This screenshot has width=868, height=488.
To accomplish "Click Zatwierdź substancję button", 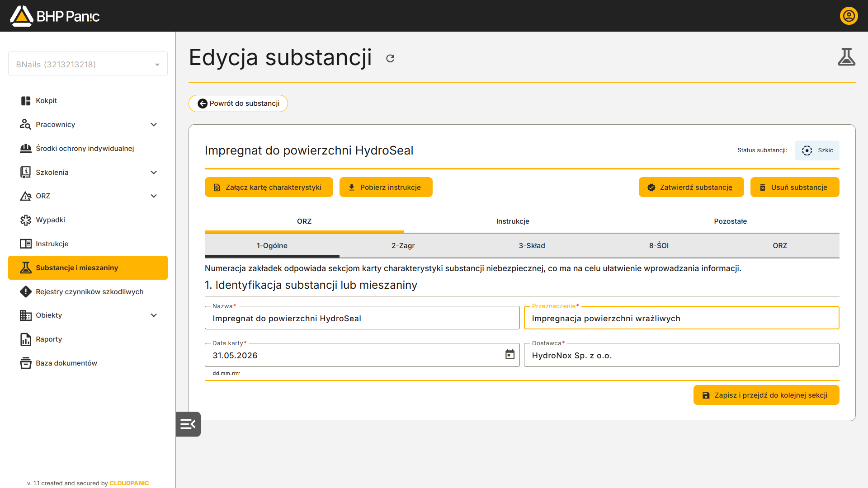I will click(691, 187).
